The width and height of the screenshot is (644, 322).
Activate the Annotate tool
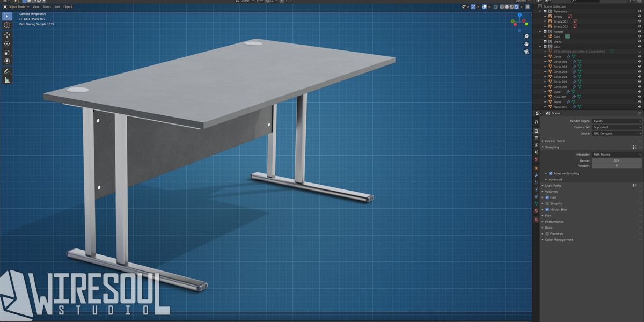7,70
